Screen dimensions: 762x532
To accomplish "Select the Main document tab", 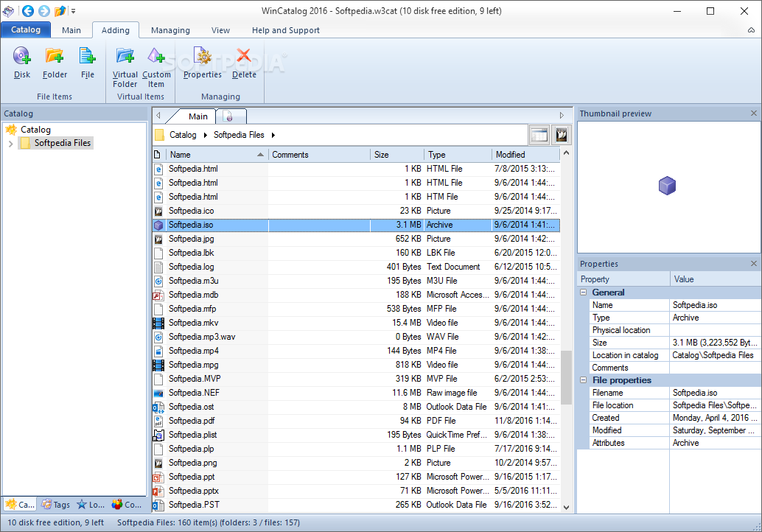I will pyautogui.click(x=198, y=116).
